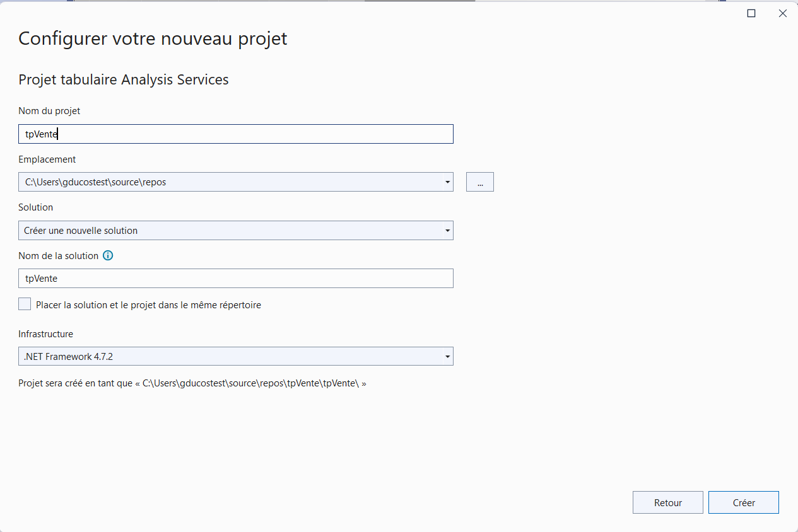This screenshot has width=798, height=532.
Task: Close the Configurer votre nouveau projet dialog
Action: point(783,13)
